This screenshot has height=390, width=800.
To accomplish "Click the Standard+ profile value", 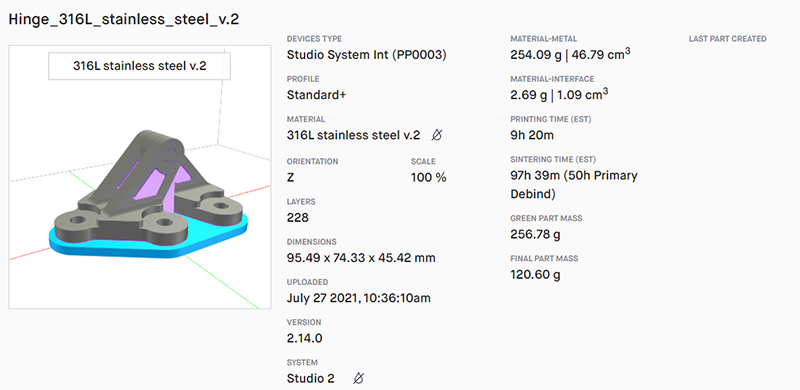I will (x=316, y=95).
